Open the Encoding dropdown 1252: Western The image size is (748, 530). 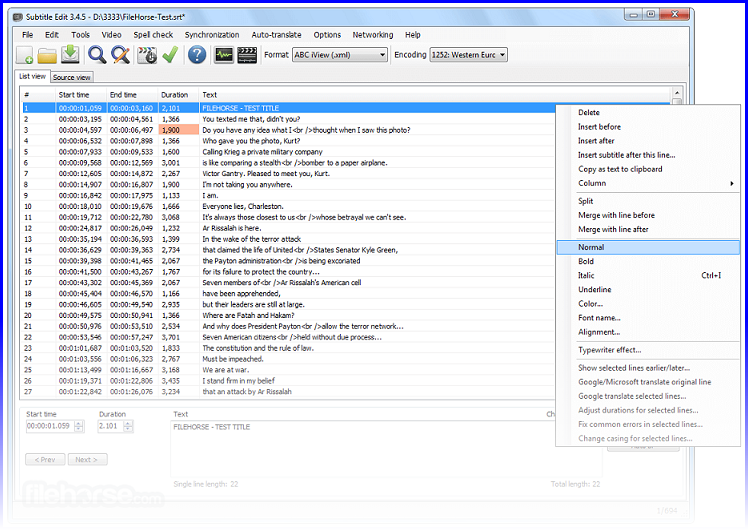(x=468, y=55)
